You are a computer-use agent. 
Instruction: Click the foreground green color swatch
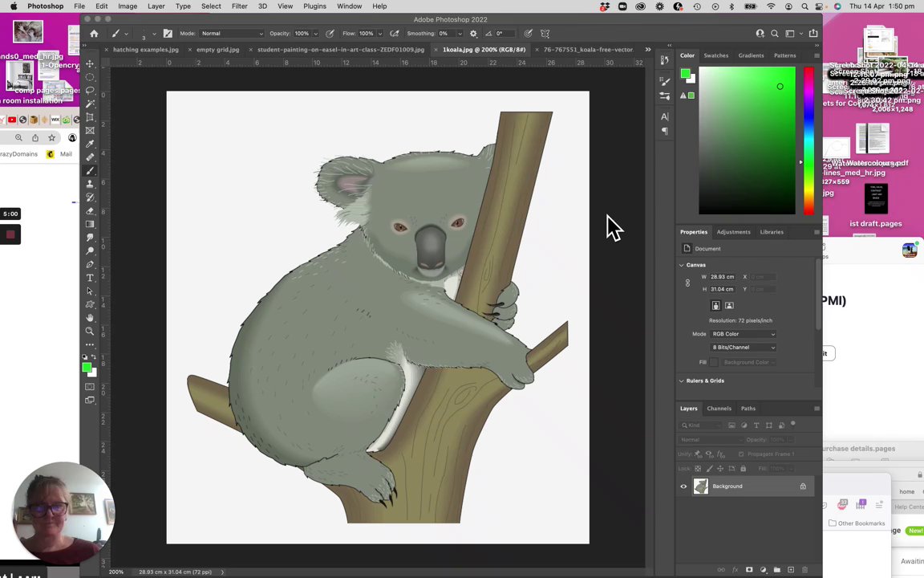(86, 368)
